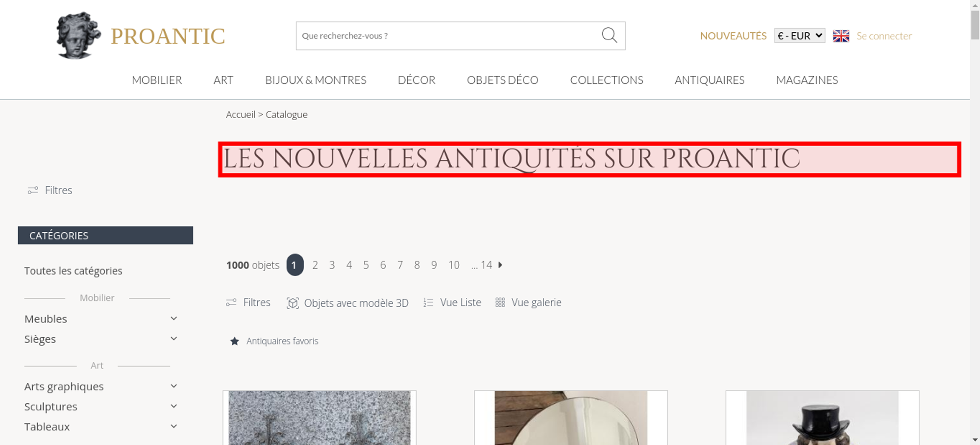Screen dimensions: 980x445
Task: Open Proantic bust logo homepage
Action: click(78, 35)
